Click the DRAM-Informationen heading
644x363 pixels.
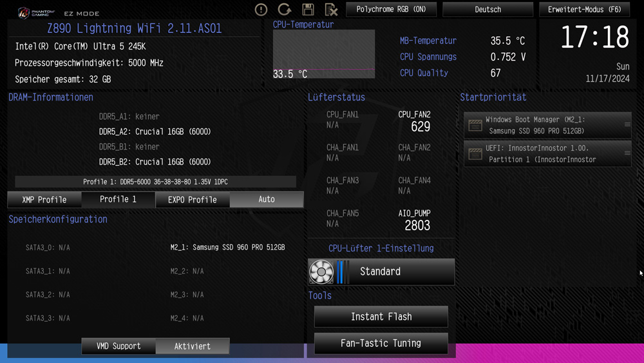[51, 97]
